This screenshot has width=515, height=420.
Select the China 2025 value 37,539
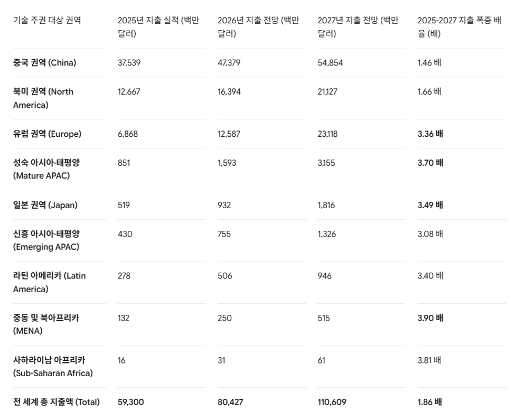point(129,63)
